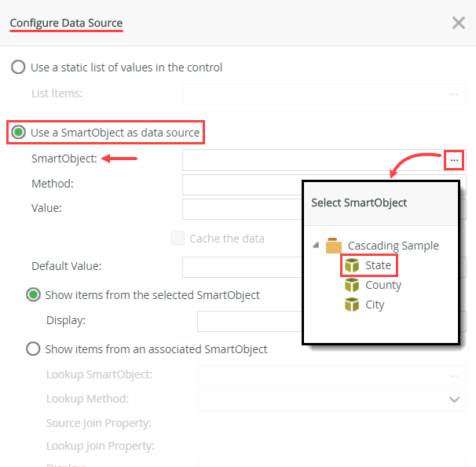Click the Lookup SmartObject ellipsis button
Viewport: 476px width, 467px height.
click(454, 376)
